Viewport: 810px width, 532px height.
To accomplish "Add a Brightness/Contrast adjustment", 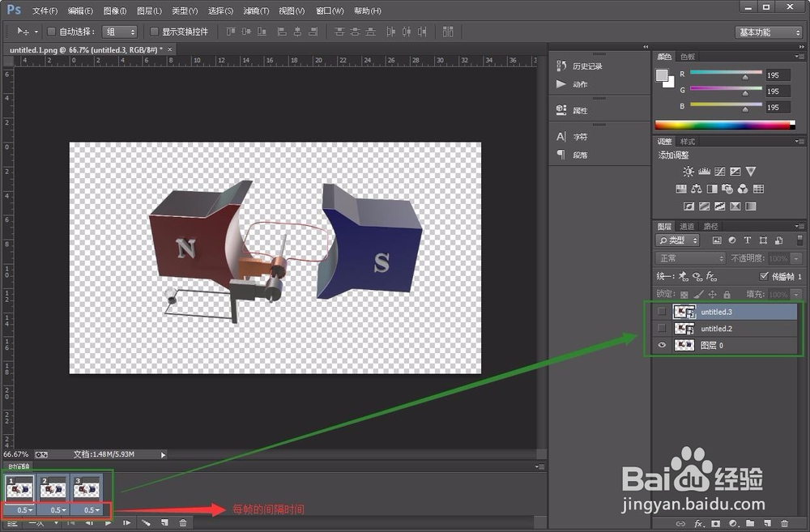I will point(688,172).
